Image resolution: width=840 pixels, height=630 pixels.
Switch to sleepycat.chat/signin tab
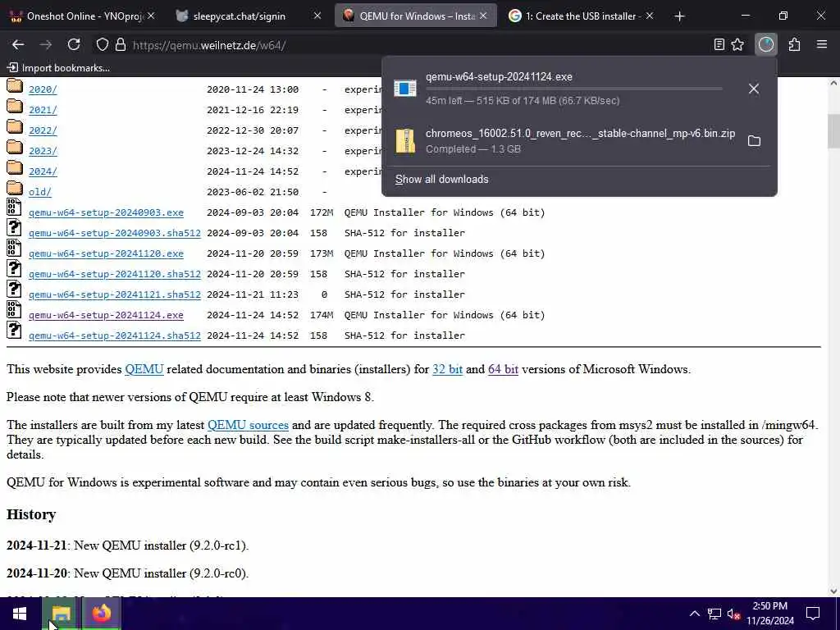[249, 16]
